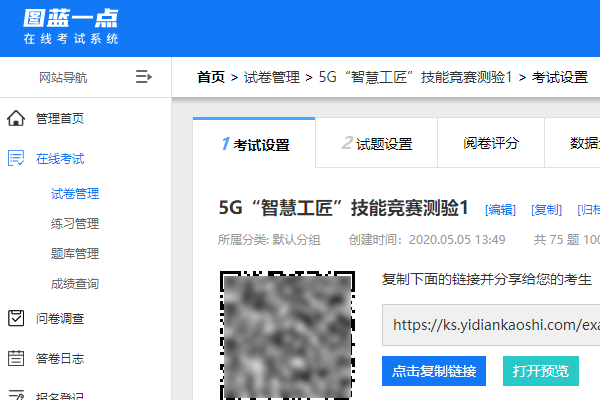Click 考试设置 at end of breadcrumb
Screen dimensions: 600x400
(560, 77)
